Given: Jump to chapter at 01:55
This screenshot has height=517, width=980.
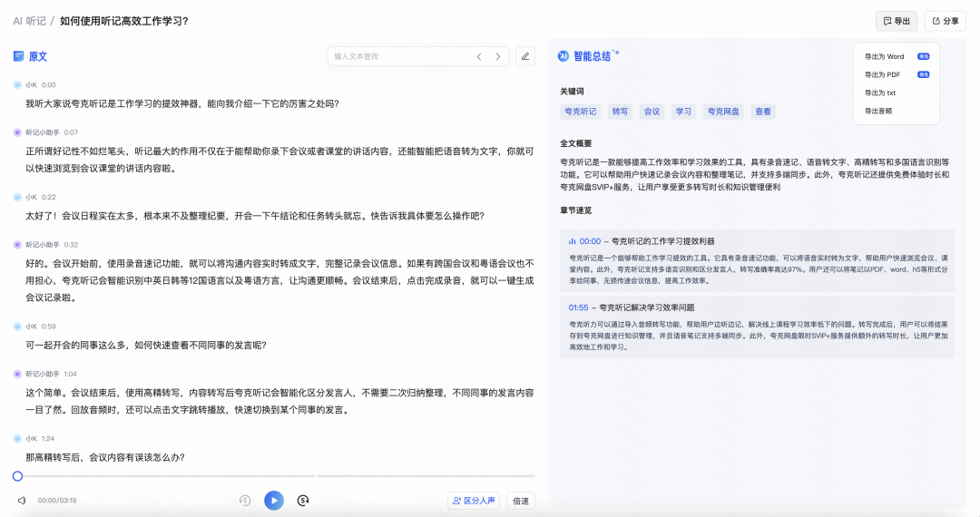Looking at the screenshot, I should pos(579,307).
